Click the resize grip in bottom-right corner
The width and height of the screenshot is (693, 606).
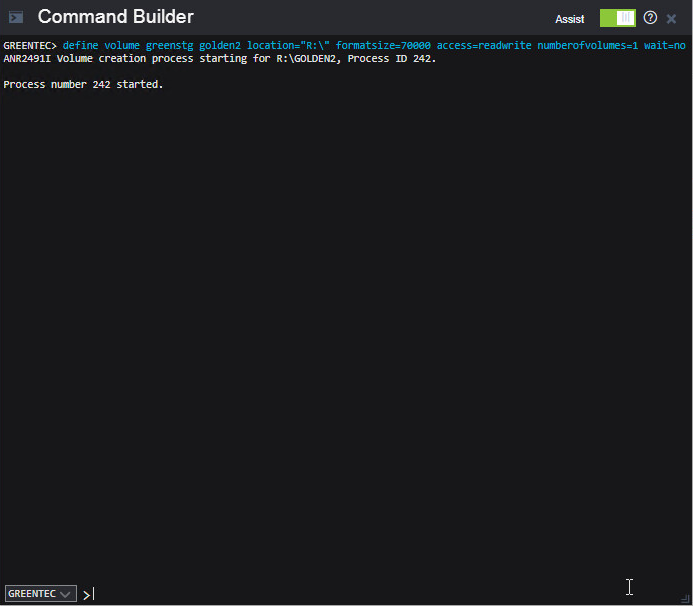coord(686,599)
